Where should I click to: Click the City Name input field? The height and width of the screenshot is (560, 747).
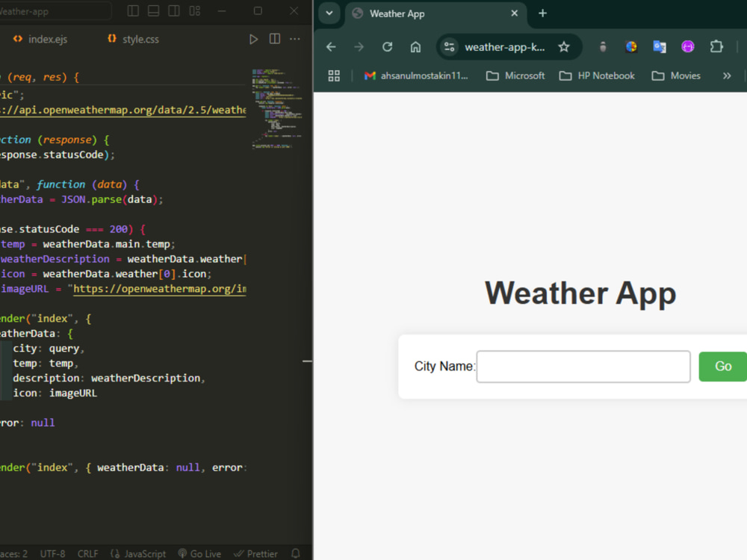tap(583, 367)
